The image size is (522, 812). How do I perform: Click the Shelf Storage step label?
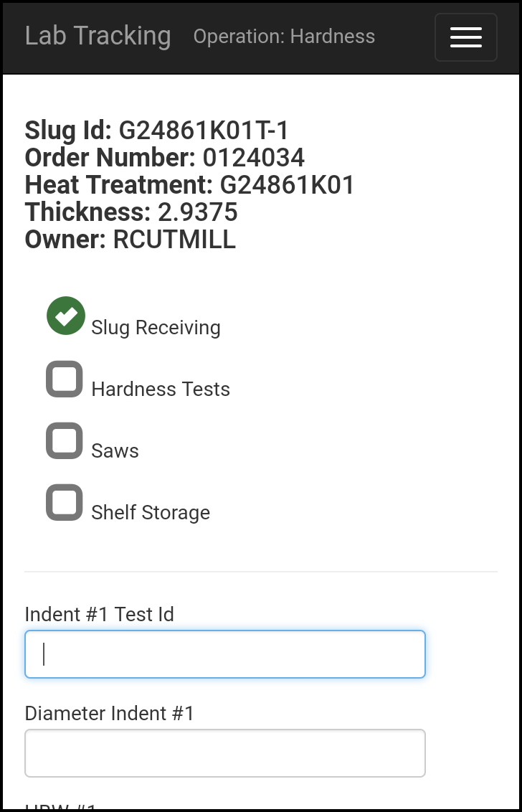pos(151,512)
